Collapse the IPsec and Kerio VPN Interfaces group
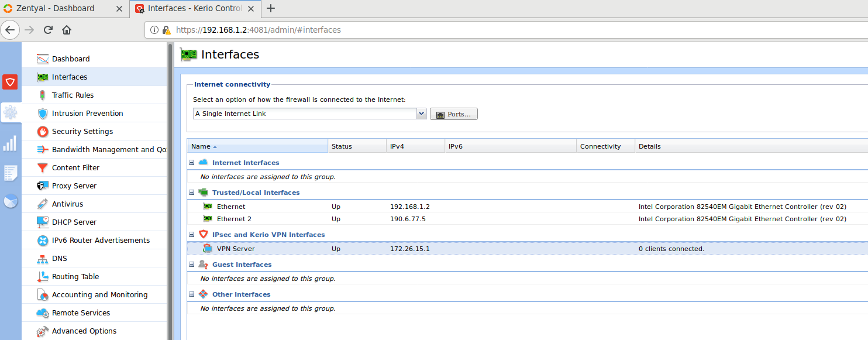The width and height of the screenshot is (868, 340). 191,235
